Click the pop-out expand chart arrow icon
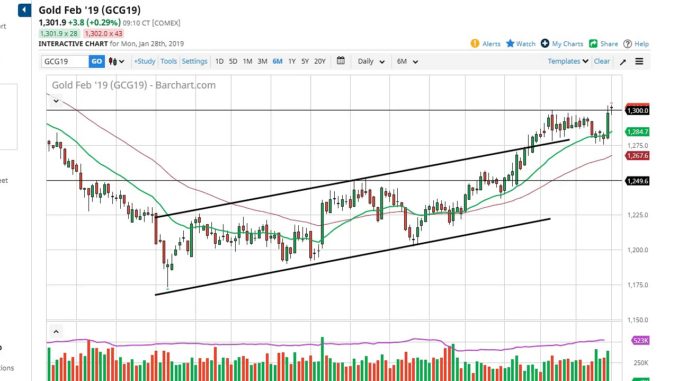Viewport: 678px width, 381px height. pyautogui.click(x=623, y=62)
